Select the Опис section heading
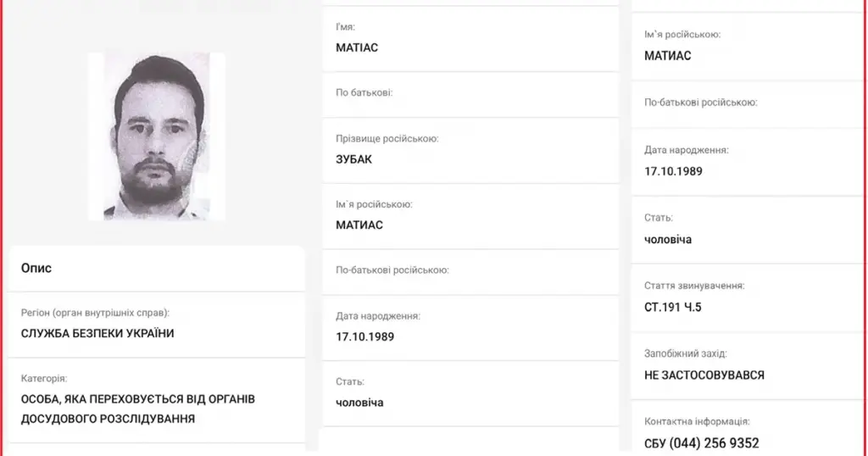 36,268
